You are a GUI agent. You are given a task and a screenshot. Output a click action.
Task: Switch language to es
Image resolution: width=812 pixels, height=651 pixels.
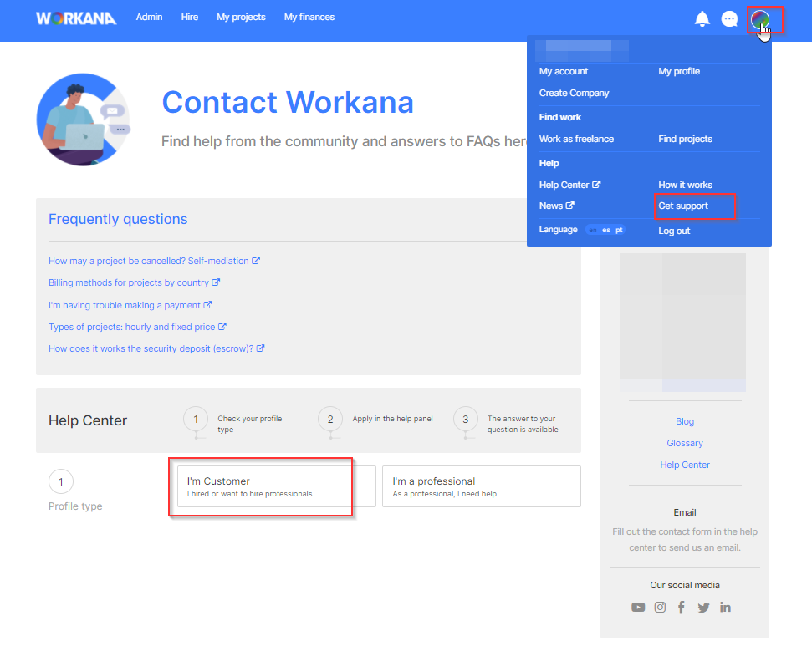tap(606, 230)
